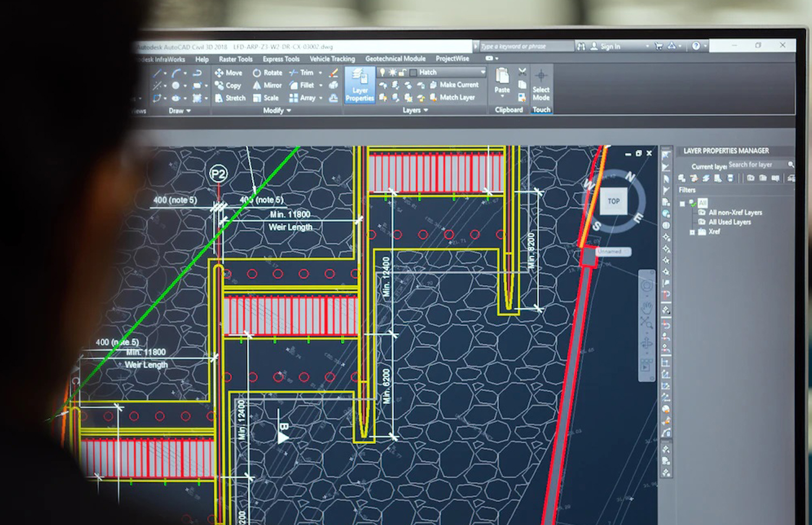Choose the Stretch tool

coord(230,98)
